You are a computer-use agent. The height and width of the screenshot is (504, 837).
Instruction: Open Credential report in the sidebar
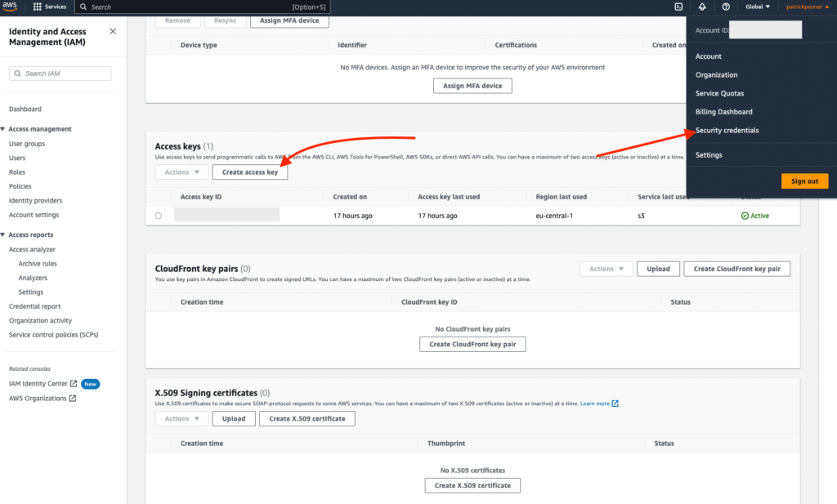click(x=34, y=306)
